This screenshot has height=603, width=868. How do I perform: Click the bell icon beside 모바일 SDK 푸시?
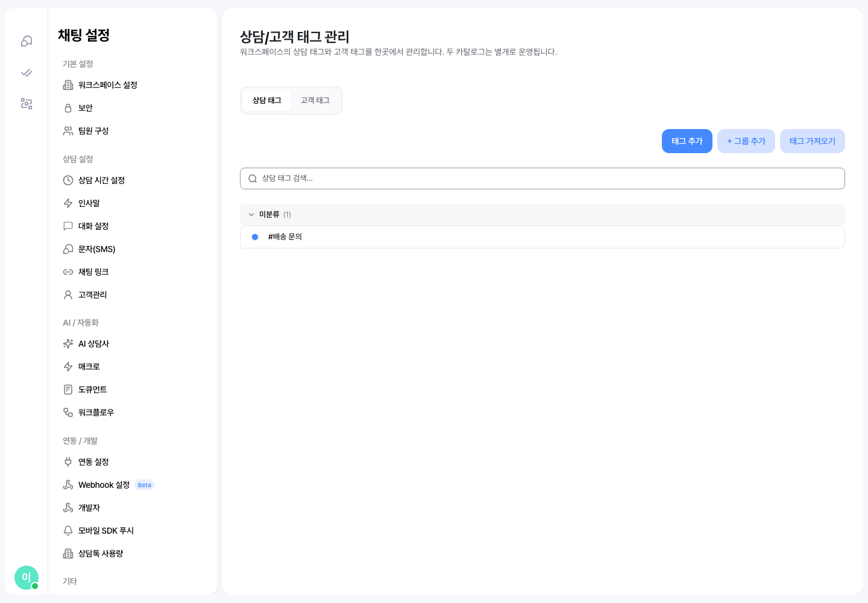[x=68, y=531]
